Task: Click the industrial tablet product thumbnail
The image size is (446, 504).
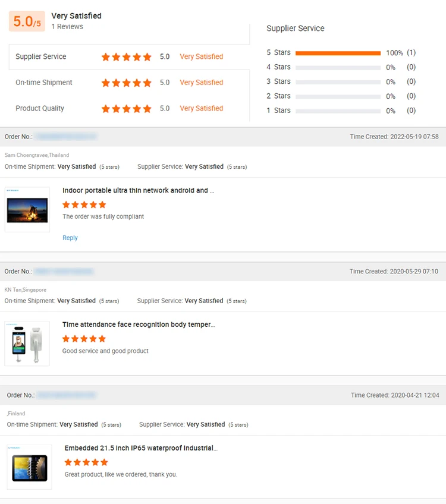Action: (30, 467)
